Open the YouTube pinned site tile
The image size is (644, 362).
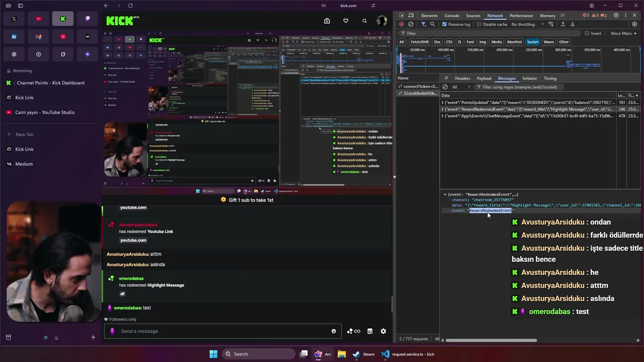click(x=39, y=19)
